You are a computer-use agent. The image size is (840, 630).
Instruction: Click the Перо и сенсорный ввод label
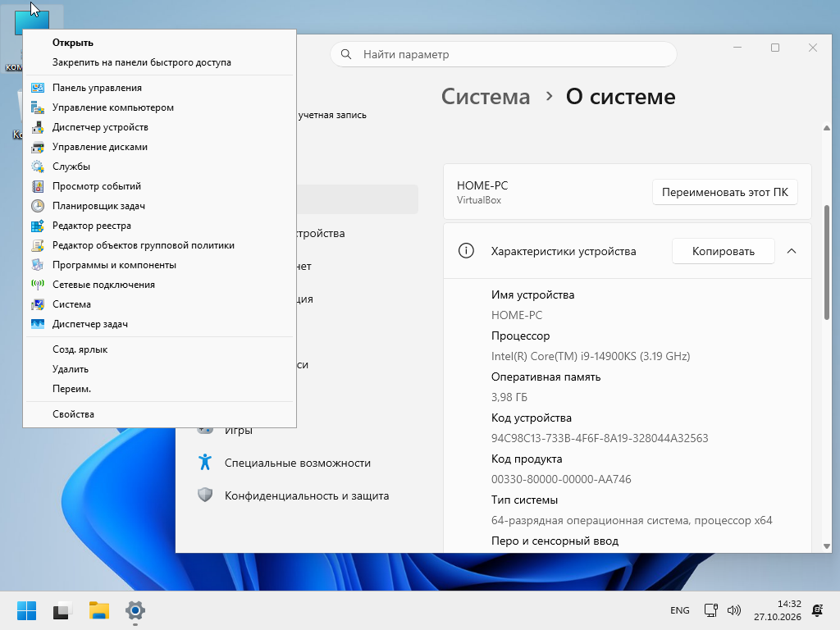(x=555, y=541)
